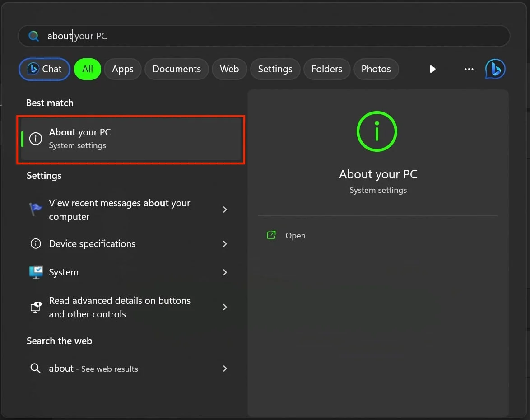Open the three-dot options menu
This screenshot has height=420, width=530.
469,69
